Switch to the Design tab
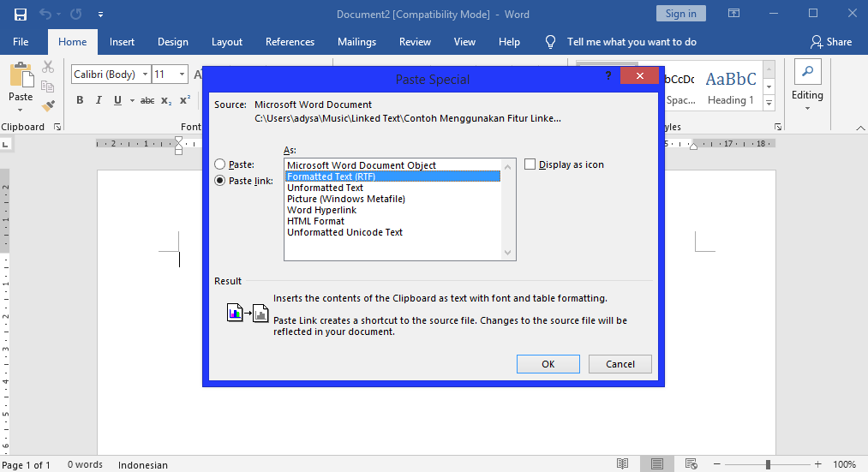This screenshot has width=868, height=472. coord(173,42)
